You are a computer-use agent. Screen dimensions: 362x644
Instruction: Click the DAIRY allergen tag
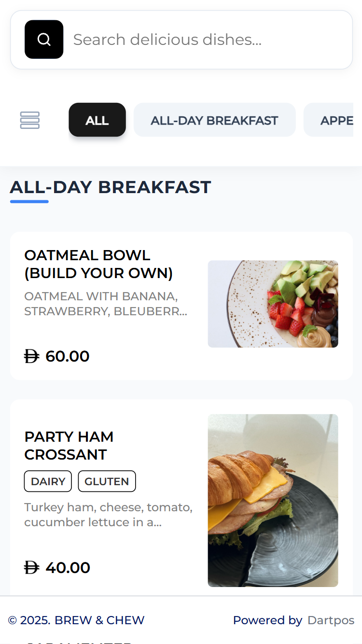pos(48,481)
